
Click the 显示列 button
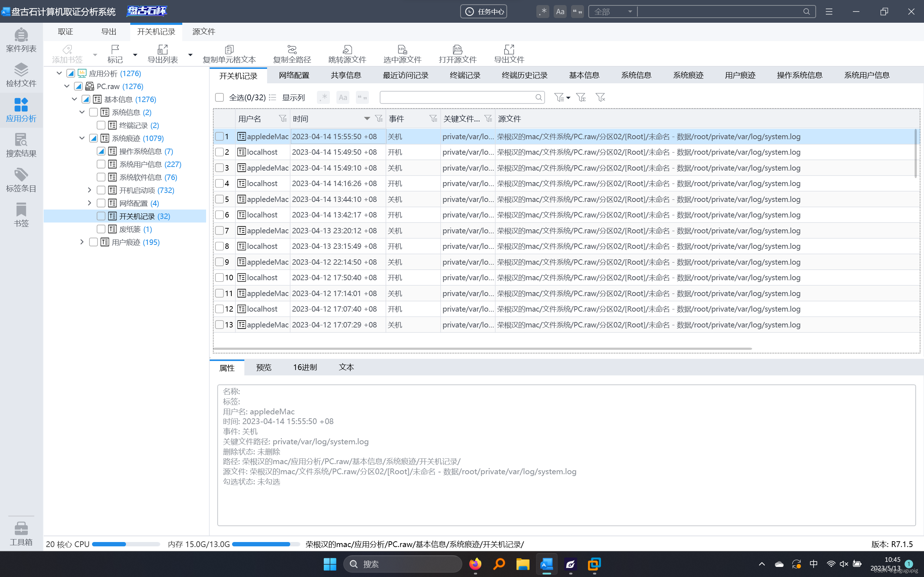point(293,98)
